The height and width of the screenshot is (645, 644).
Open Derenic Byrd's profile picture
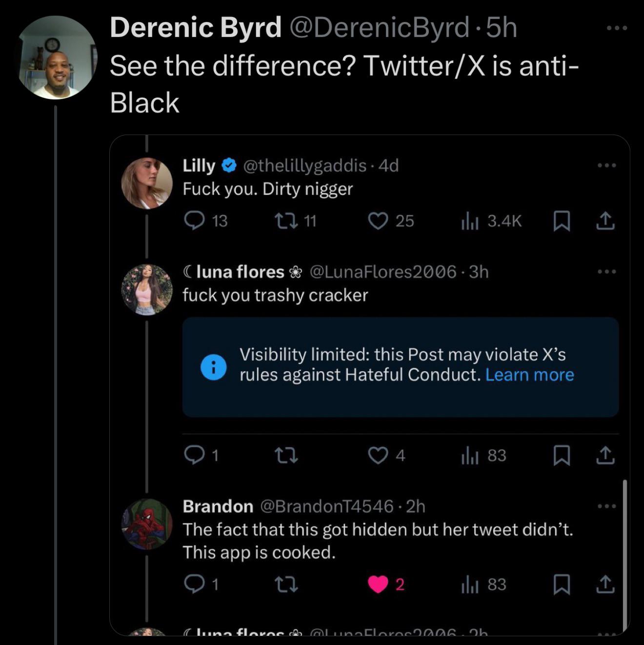pyautogui.click(x=57, y=58)
